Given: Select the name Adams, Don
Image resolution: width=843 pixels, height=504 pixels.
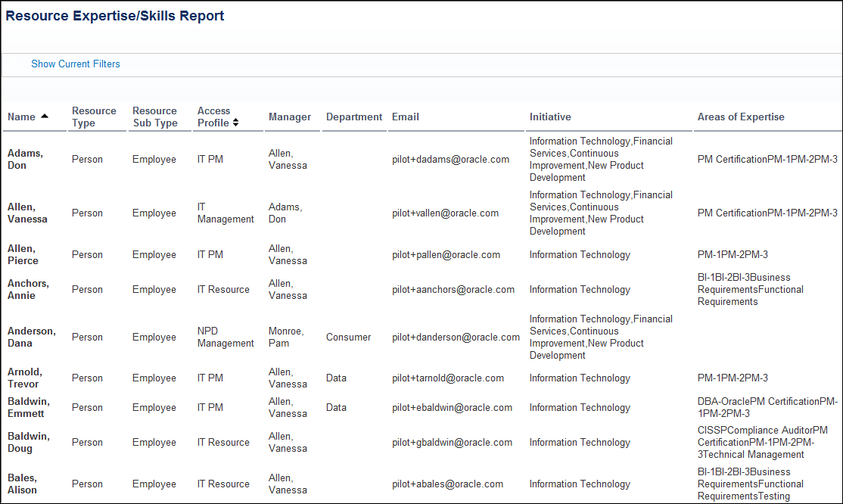Looking at the screenshot, I should point(25,159).
